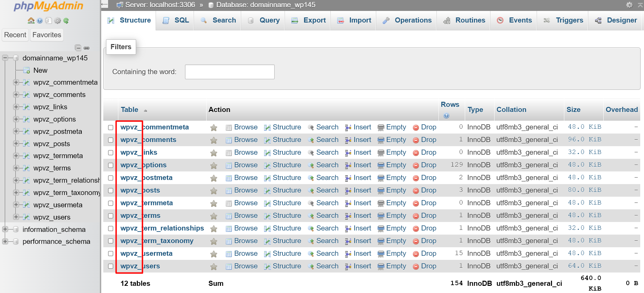Check the wpvz_options row checkbox
This screenshot has width=644, height=293.
tap(110, 165)
